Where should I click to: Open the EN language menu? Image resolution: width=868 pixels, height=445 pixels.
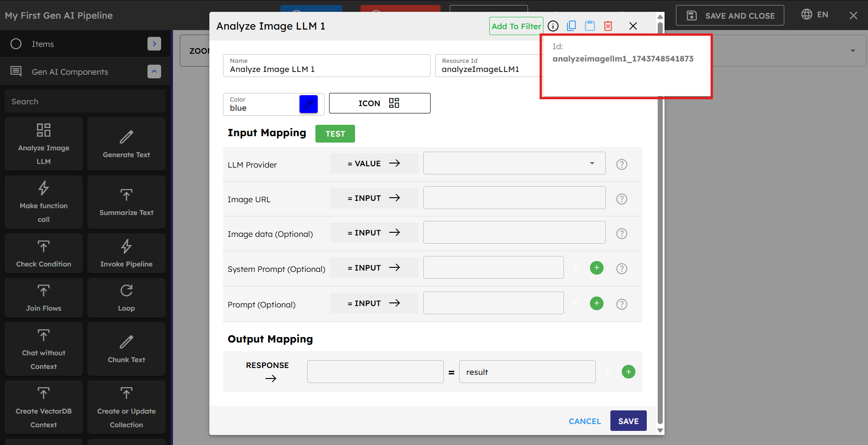[x=815, y=15]
